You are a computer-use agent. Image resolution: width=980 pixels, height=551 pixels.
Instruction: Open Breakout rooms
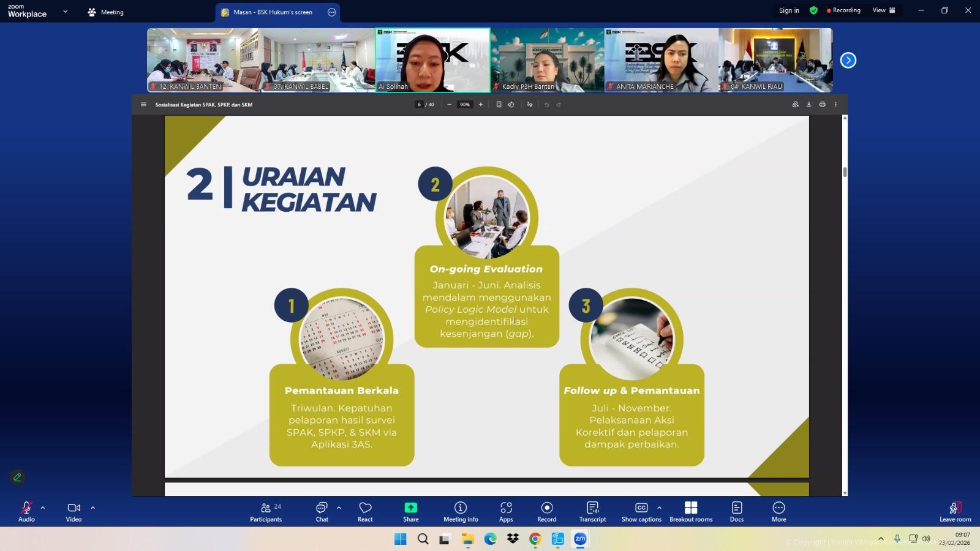pyautogui.click(x=691, y=511)
